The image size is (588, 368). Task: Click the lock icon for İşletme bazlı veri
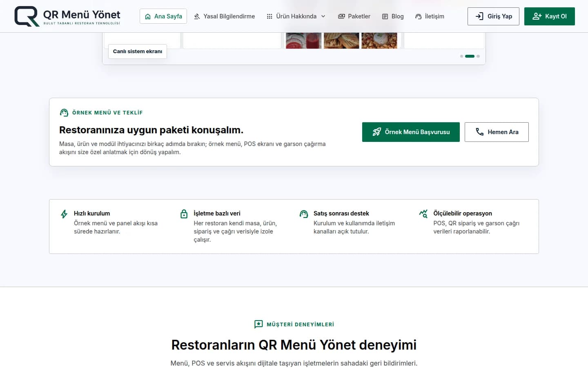click(x=184, y=214)
